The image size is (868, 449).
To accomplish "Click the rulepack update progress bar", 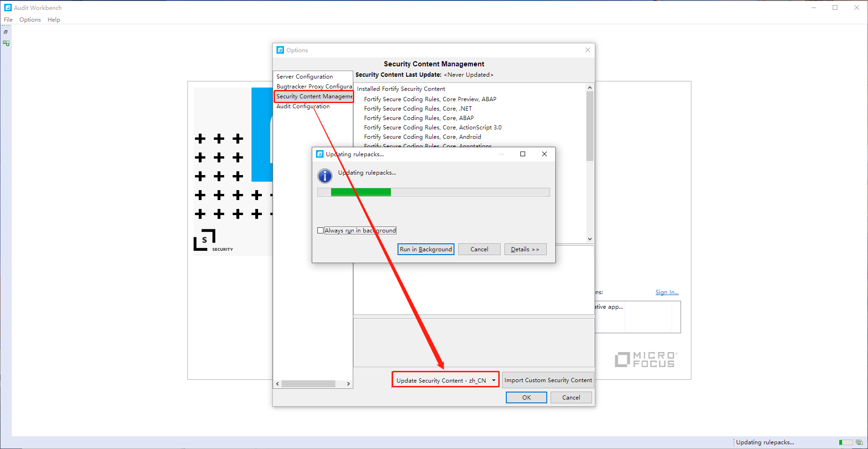I will (434, 192).
